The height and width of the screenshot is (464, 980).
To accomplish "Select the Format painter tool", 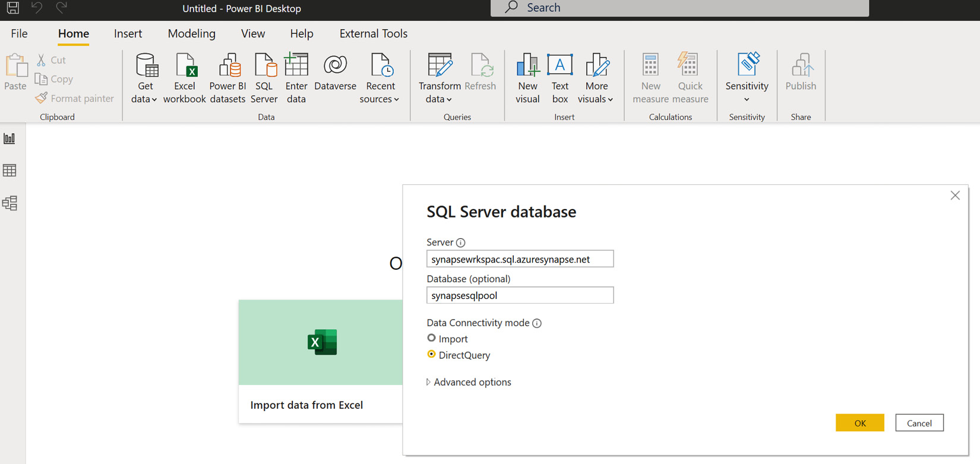I will click(x=75, y=98).
